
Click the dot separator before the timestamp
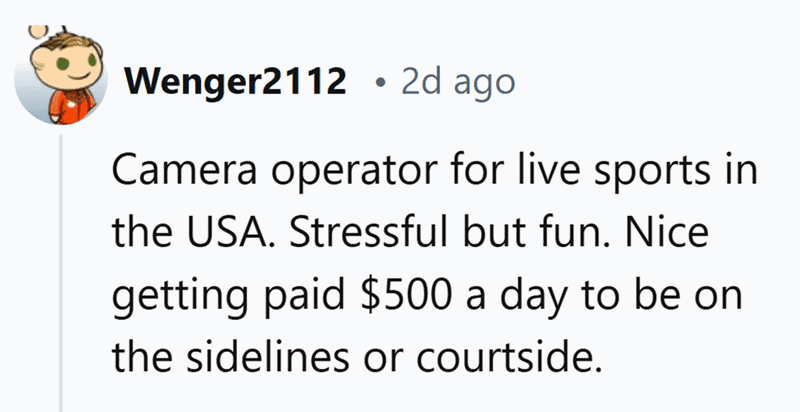[x=378, y=84]
